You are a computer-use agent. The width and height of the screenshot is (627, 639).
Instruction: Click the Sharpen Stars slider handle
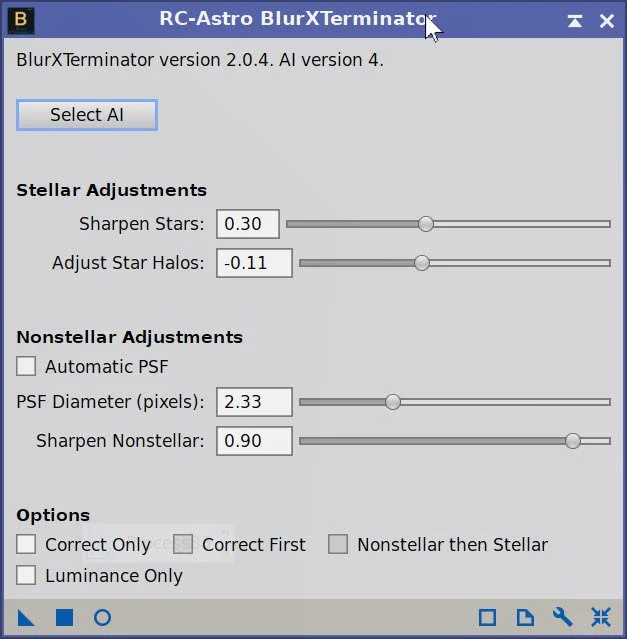[426, 224]
